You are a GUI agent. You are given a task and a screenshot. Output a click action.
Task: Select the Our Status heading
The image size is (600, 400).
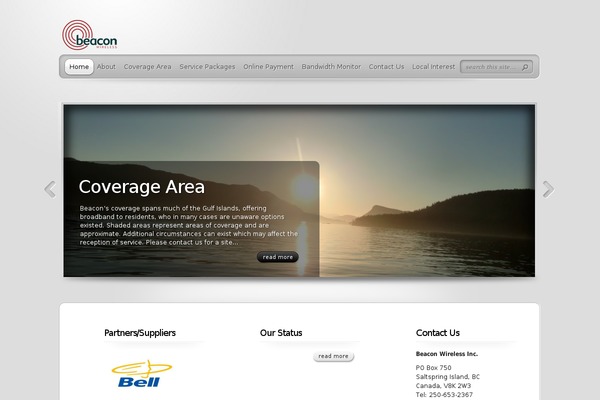point(281,333)
